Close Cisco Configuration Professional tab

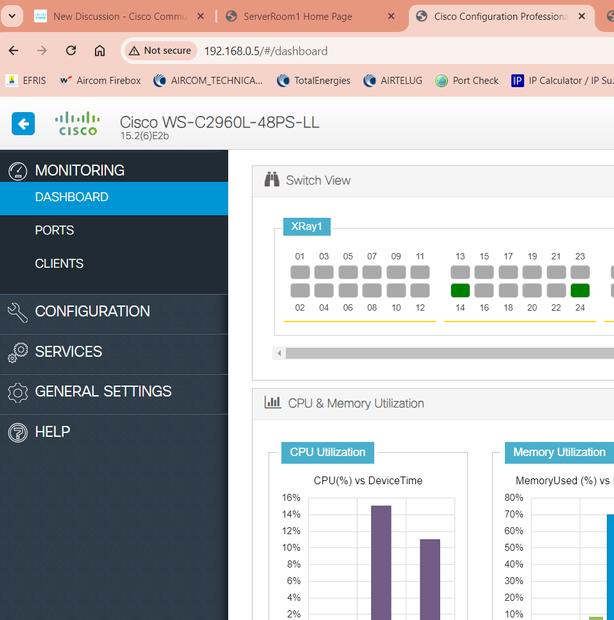(582, 16)
